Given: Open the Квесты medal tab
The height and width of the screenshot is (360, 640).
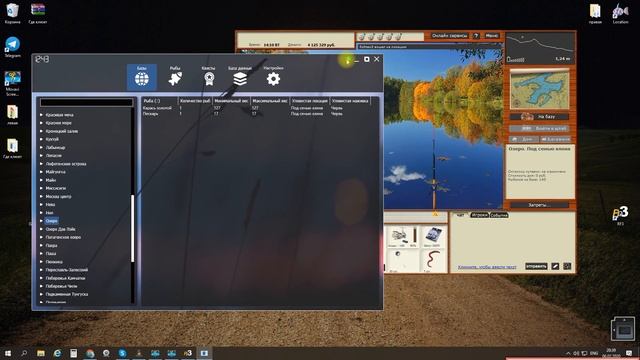Looking at the screenshot, I should (209, 77).
